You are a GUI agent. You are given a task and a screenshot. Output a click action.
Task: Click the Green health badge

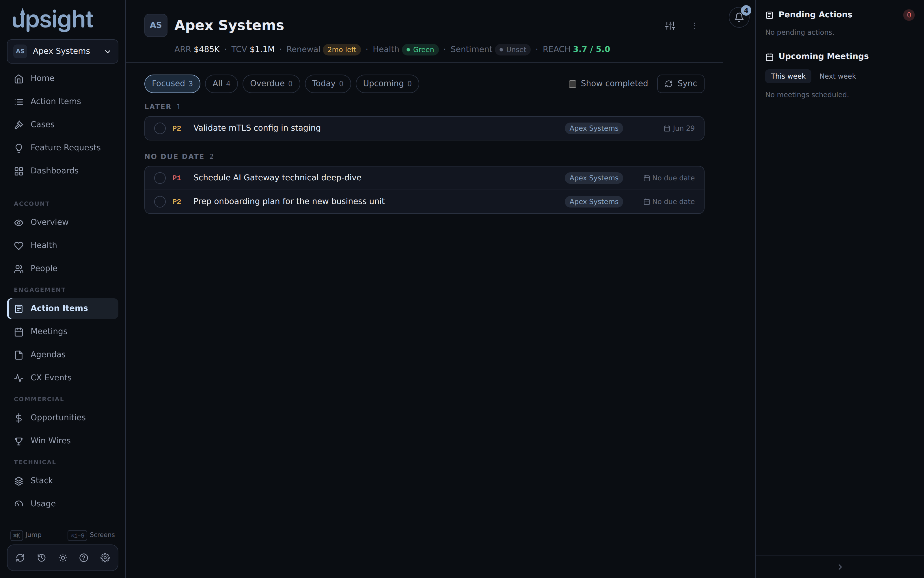pos(420,50)
